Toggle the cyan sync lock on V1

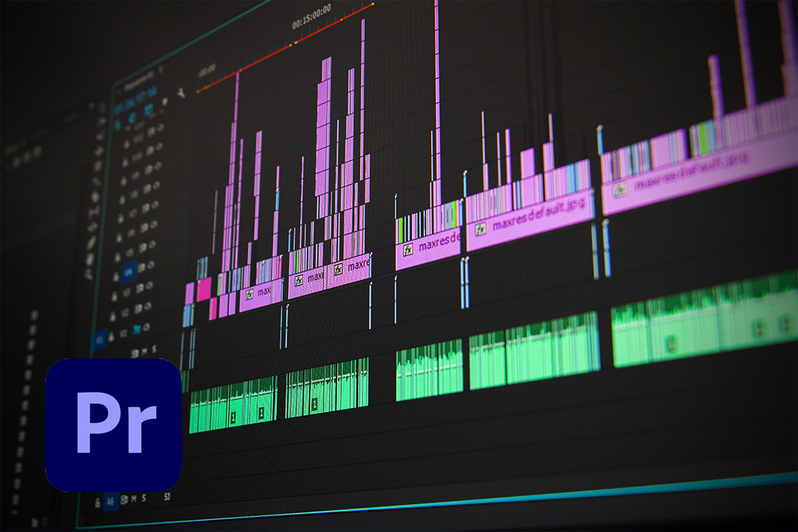coord(137,330)
